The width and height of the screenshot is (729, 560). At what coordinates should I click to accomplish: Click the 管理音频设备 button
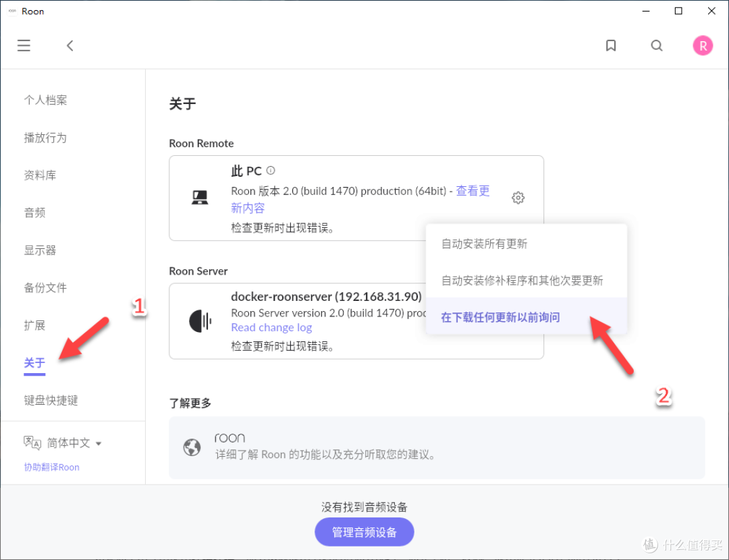pos(364,532)
